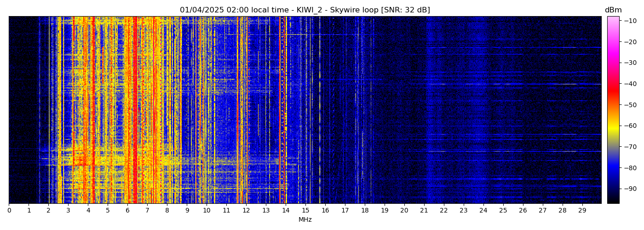Image resolution: width=644 pixels, height=230 pixels.
Task: Select the 21 MHz tick label
Action: pyautogui.click(x=424, y=210)
